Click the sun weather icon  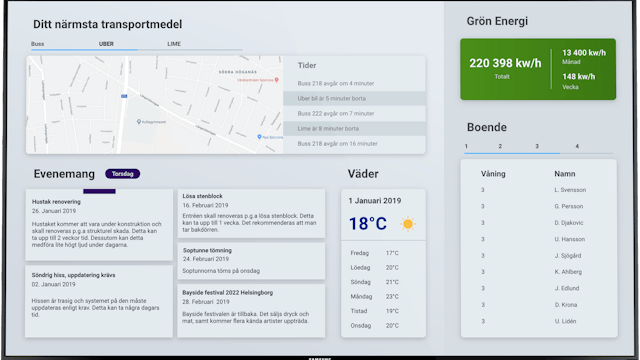tap(407, 224)
